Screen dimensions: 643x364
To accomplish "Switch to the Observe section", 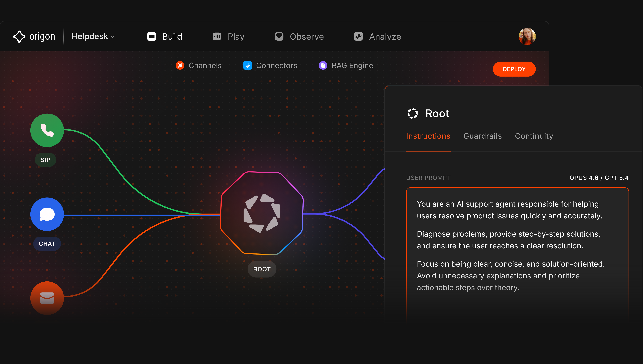I will [299, 37].
